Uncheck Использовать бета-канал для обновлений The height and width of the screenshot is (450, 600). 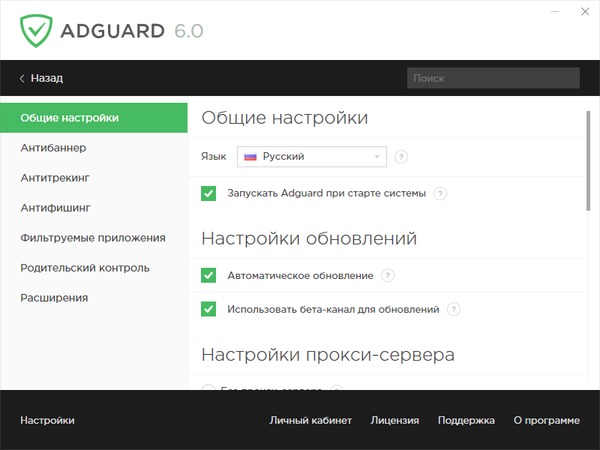pos(208,309)
